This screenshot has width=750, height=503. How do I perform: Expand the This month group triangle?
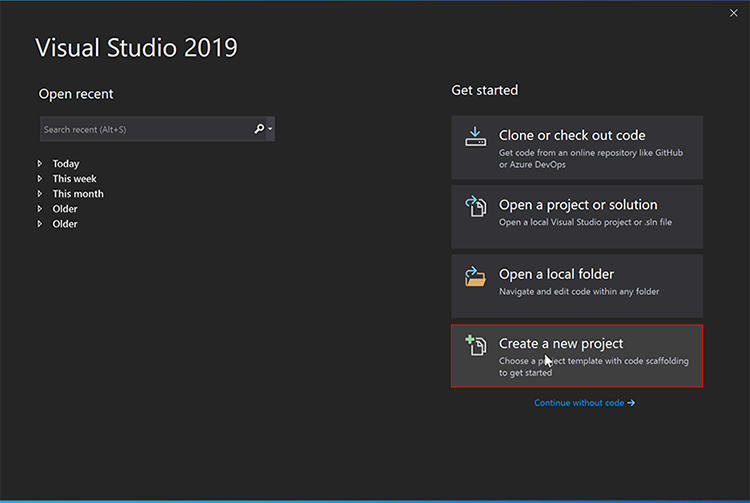40,194
